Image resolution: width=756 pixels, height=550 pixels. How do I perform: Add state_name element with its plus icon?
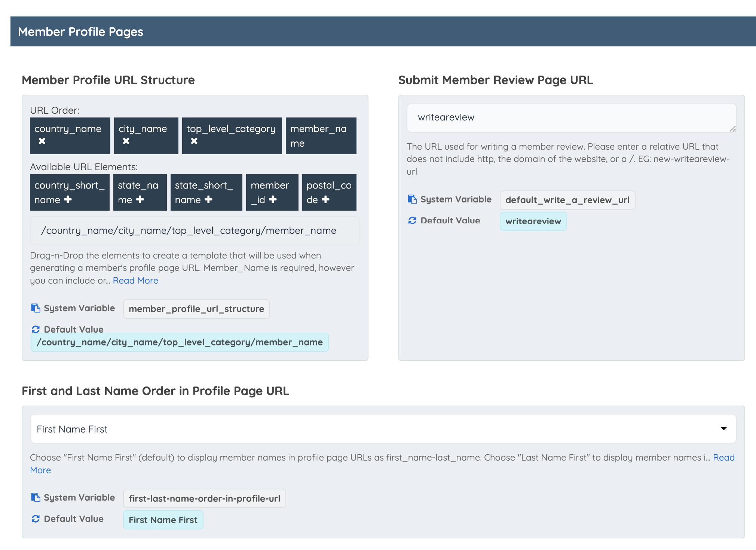tap(140, 199)
